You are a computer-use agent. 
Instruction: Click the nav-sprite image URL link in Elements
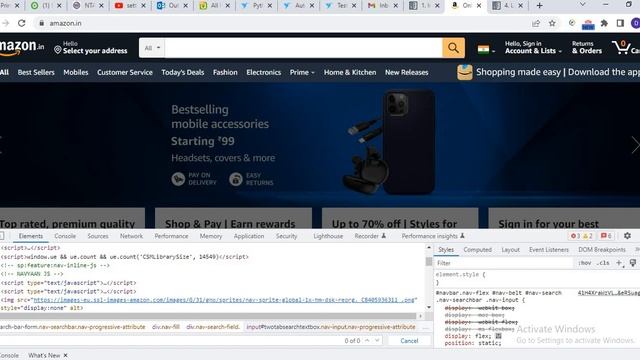coord(224,300)
